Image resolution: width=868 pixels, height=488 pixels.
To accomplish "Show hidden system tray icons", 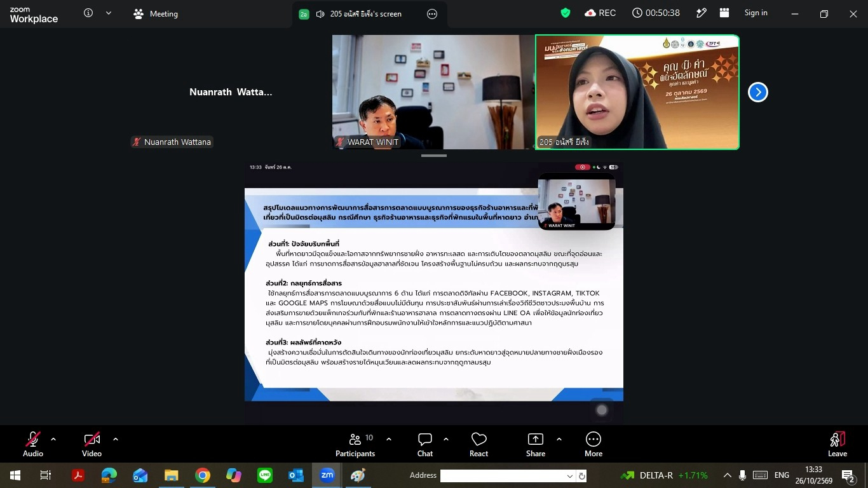I will click(727, 475).
